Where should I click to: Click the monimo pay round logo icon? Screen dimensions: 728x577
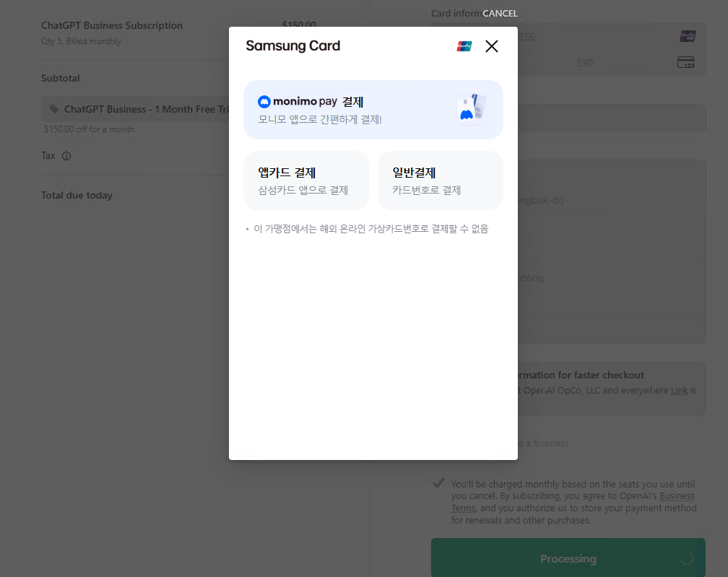pyautogui.click(x=264, y=102)
